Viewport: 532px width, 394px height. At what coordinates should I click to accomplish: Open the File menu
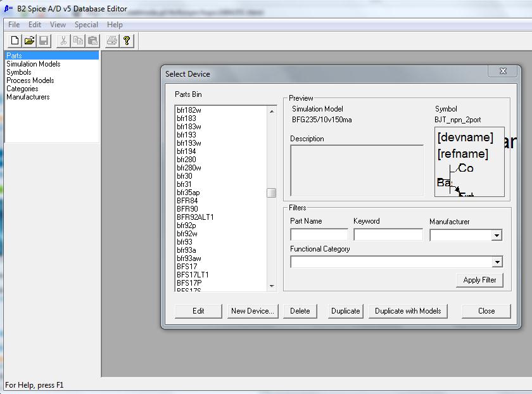(14, 25)
